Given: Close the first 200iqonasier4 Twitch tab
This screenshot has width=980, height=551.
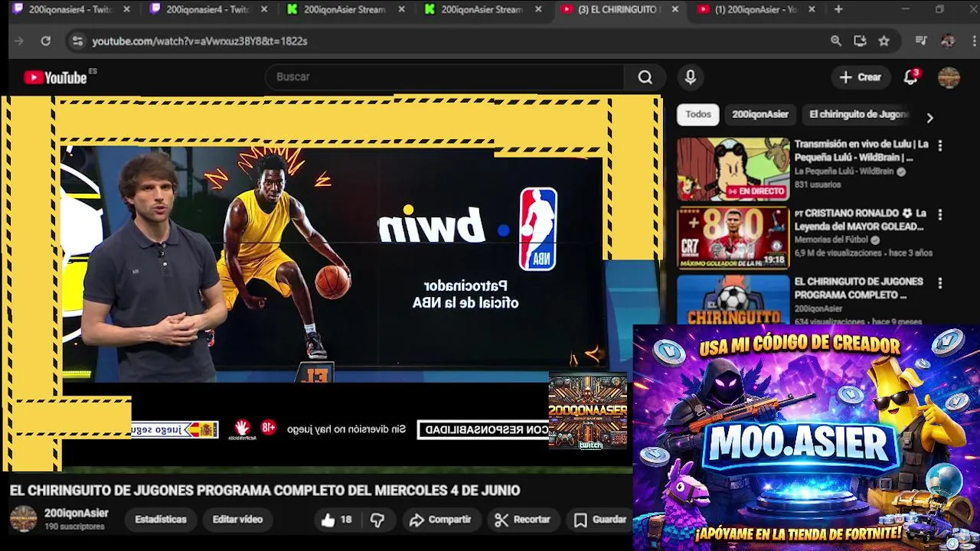Looking at the screenshot, I should 126,9.
